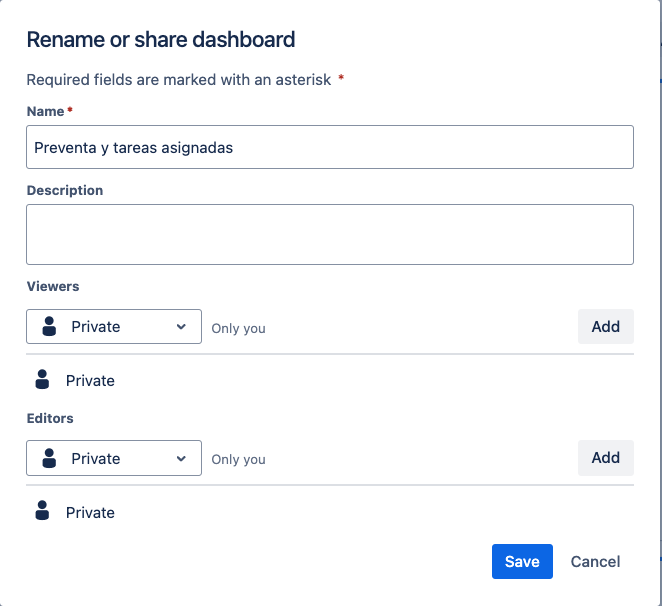The height and width of the screenshot is (606, 662).
Task: Click the Only you text beside Viewers
Action: click(x=239, y=328)
